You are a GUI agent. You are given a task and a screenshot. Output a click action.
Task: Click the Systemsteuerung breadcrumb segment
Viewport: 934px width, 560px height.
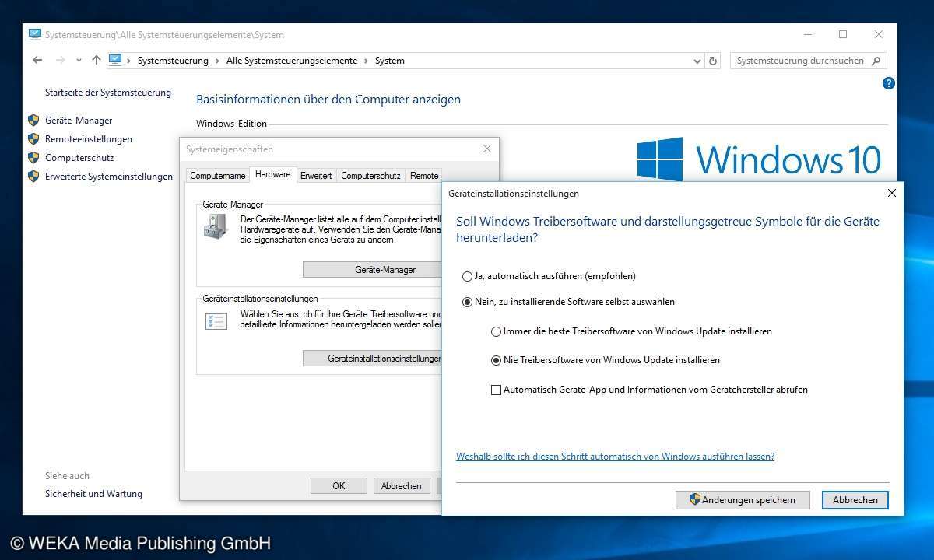173,61
